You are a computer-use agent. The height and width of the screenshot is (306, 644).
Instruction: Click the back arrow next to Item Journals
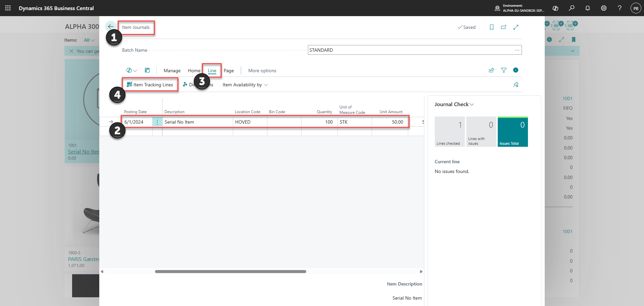[110, 27]
